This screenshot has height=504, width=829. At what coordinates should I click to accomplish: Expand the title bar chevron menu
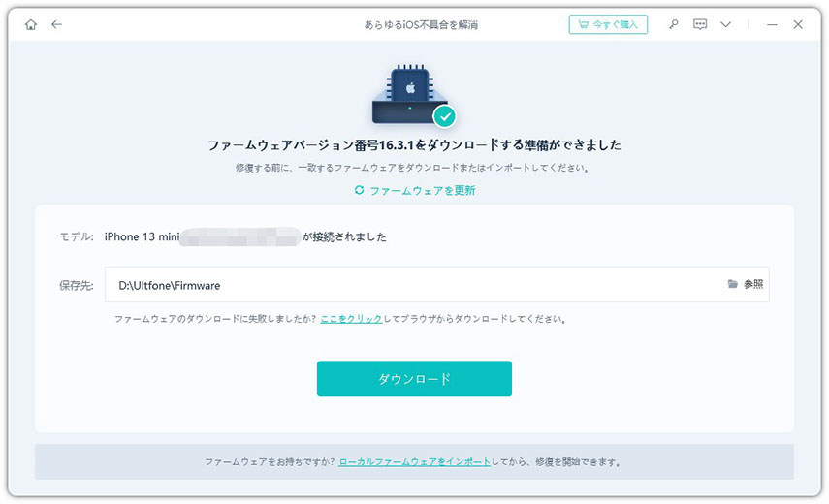pos(725,24)
